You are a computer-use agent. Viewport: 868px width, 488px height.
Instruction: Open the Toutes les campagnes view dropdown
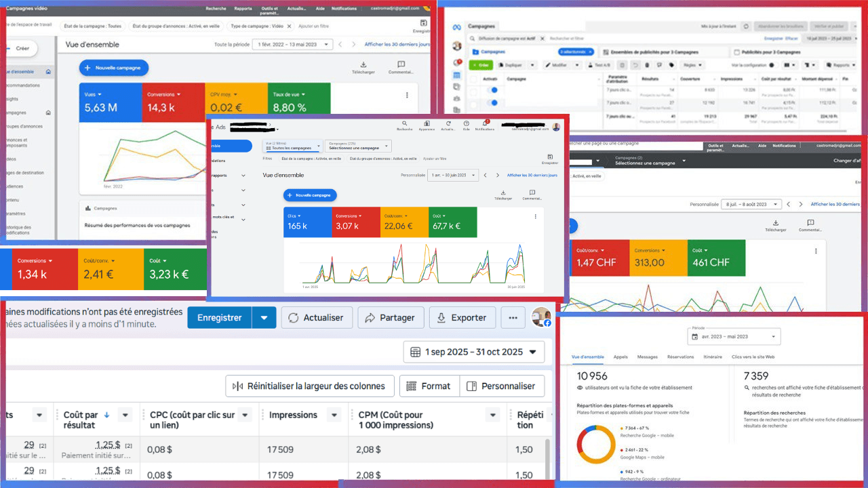coord(292,146)
